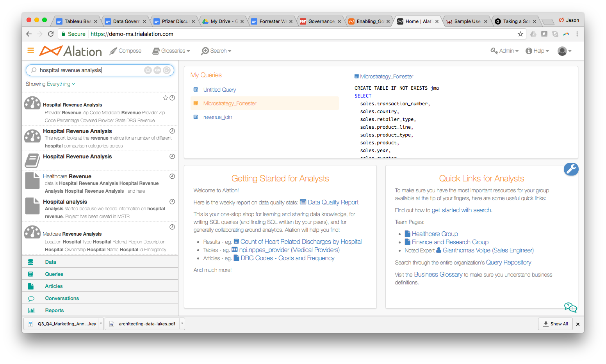Star the first Hospital Revenue Analysis result
Viewport: 606px width, 364px height.
point(166,98)
